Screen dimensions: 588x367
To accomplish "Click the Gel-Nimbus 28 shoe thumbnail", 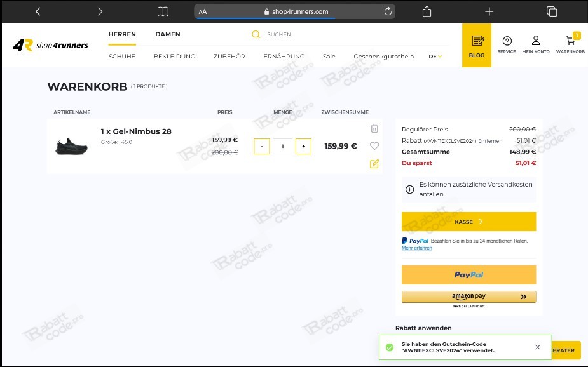I will 71,147.
